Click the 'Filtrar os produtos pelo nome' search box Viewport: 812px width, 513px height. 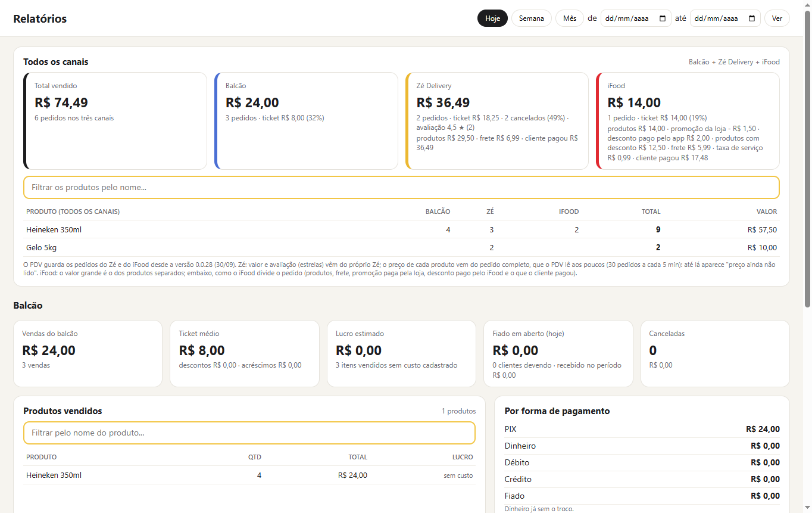point(401,187)
